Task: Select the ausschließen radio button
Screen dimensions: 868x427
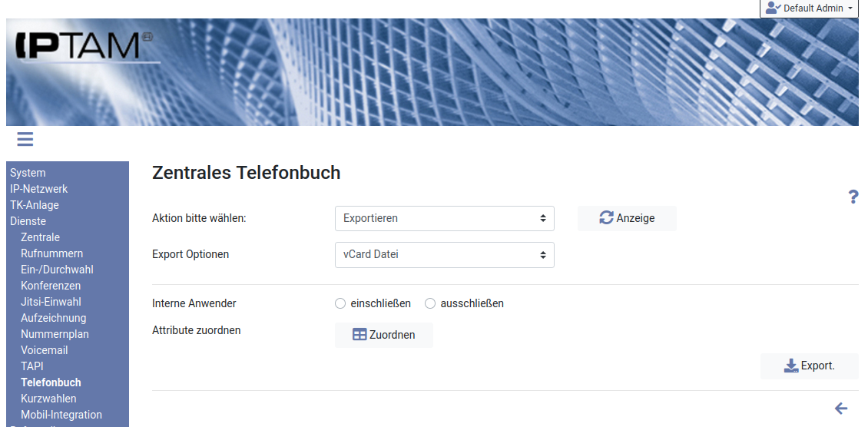Action: pos(430,303)
